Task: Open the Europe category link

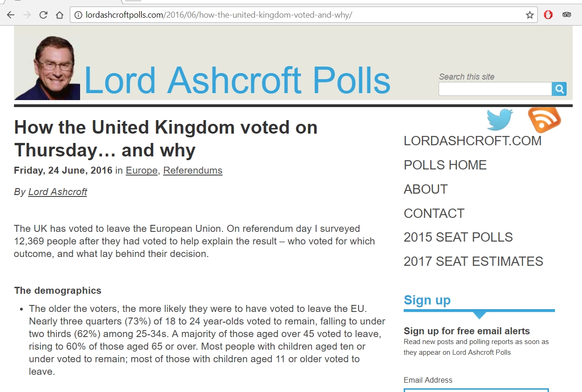Action: pyautogui.click(x=142, y=170)
